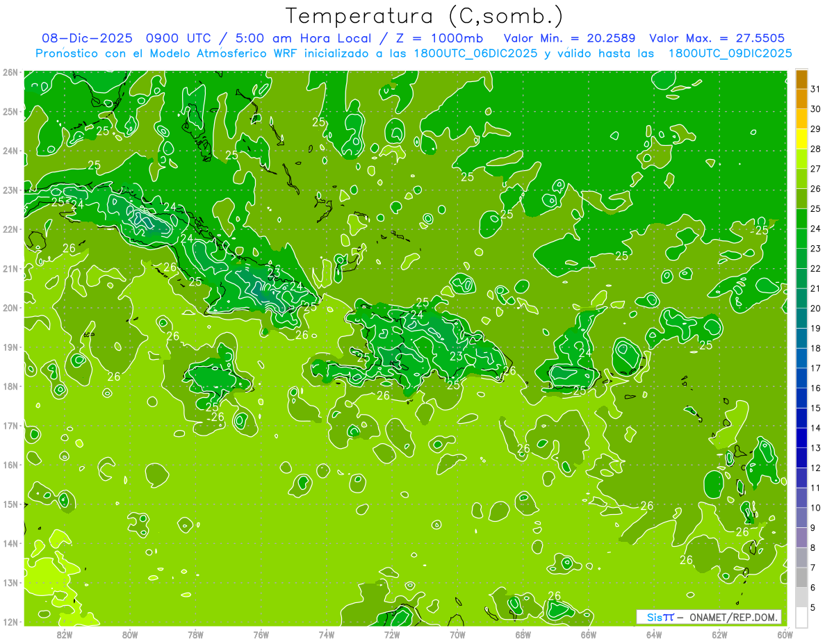This screenshot has width=834, height=644.
Task: Click the title 'Temperatura (C,somb.)'
Action: click(x=425, y=17)
